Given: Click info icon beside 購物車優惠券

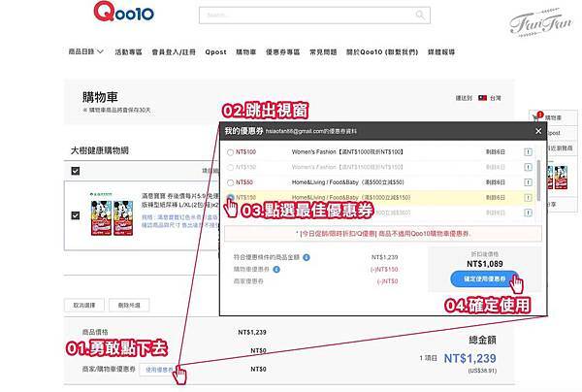Looking at the screenshot, I should coord(276,270).
